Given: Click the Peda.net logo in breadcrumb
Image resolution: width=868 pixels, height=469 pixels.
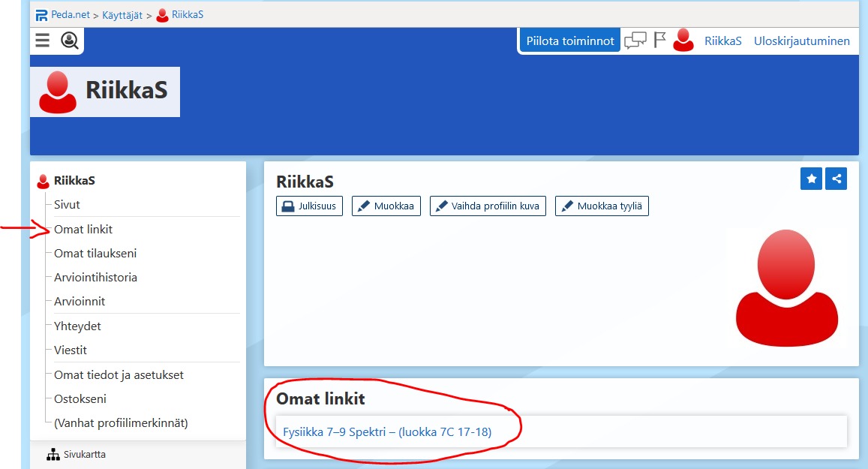Looking at the screenshot, I should click(41, 16).
